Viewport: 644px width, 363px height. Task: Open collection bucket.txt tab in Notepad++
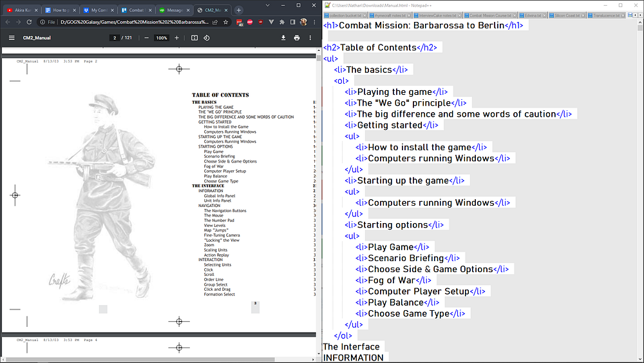click(x=345, y=15)
